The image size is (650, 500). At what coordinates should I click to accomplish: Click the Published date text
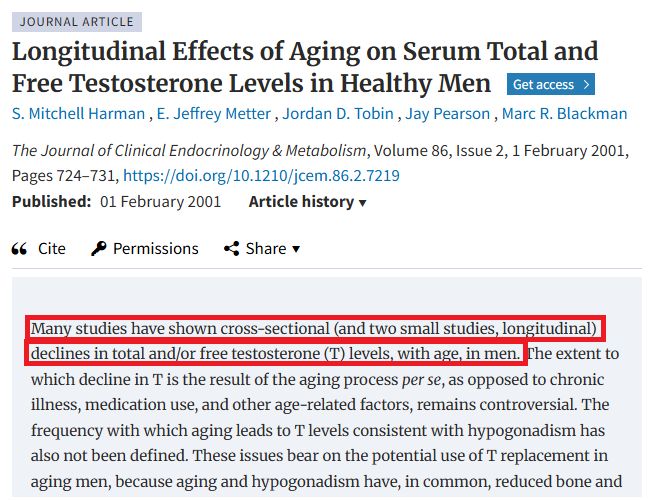(160, 202)
